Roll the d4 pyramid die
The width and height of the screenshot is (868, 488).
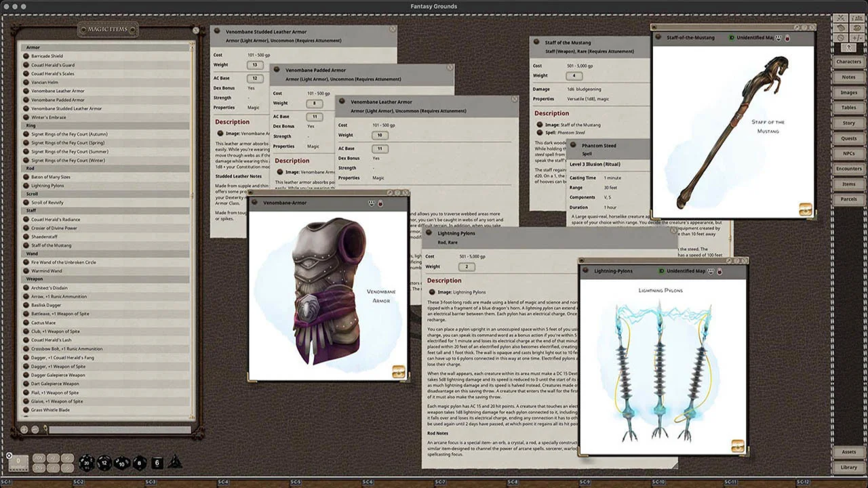(175, 462)
